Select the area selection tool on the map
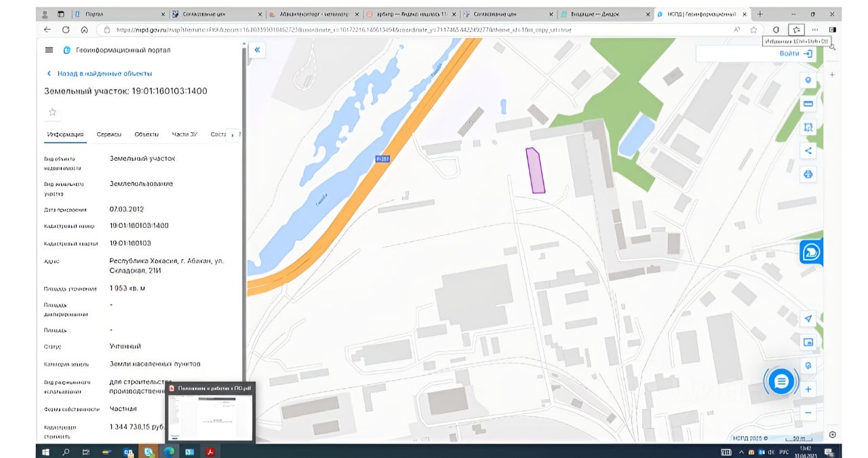This screenshot has height=458, width=868. [808, 127]
